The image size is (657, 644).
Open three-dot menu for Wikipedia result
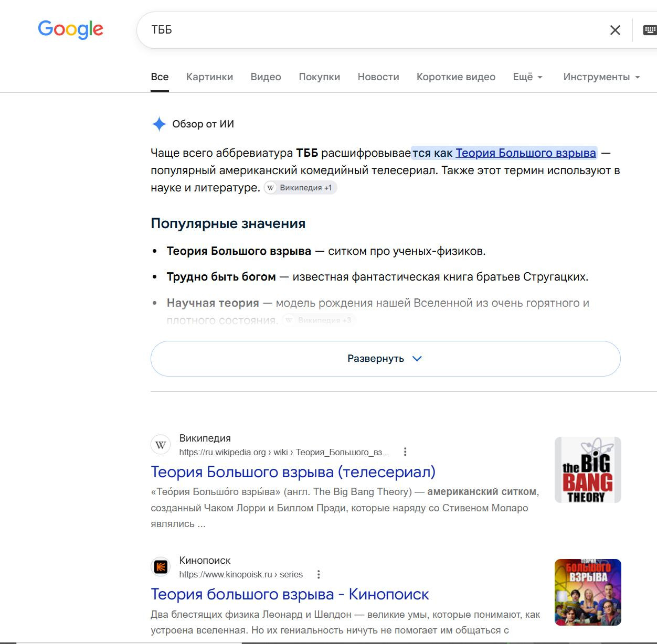click(405, 452)
